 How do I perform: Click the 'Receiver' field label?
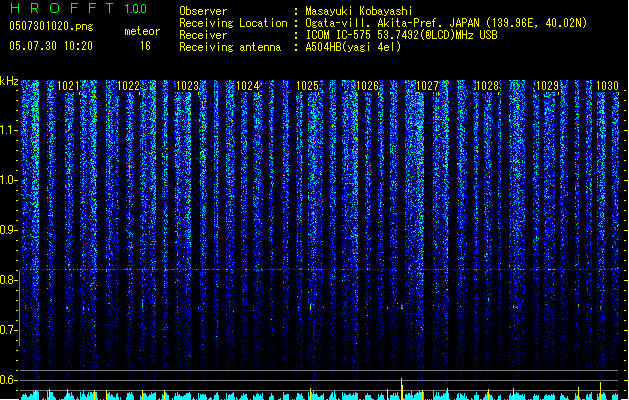[x=203, y=35]
